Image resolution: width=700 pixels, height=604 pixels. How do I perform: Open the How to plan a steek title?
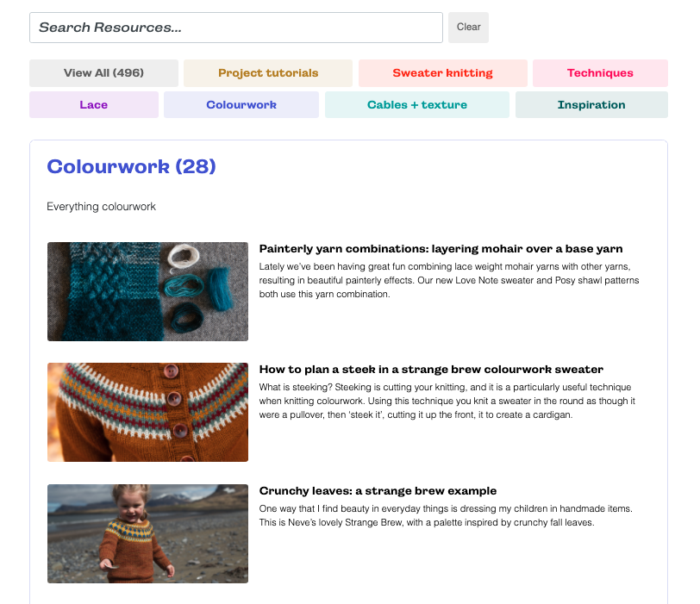point(431,370)
